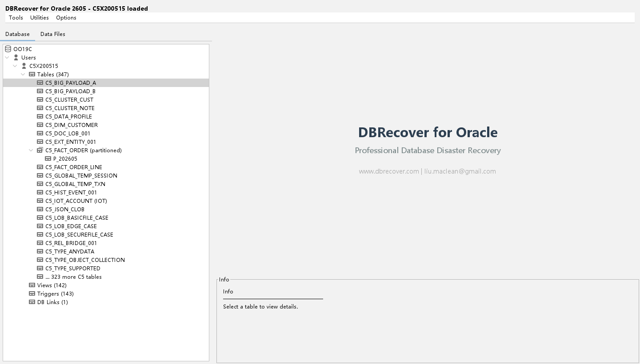640x364 pixels.
Task: Click the C5X200515 user icon
Action: [24, 66]
